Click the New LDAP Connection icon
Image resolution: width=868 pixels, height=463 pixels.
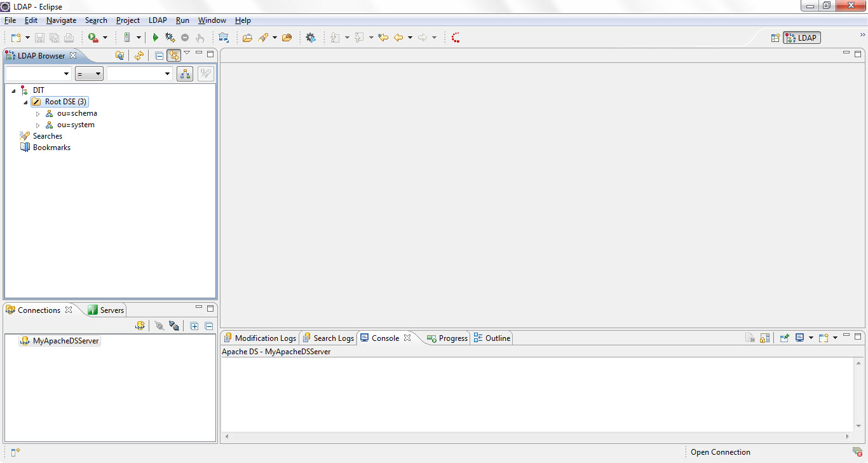140,326
